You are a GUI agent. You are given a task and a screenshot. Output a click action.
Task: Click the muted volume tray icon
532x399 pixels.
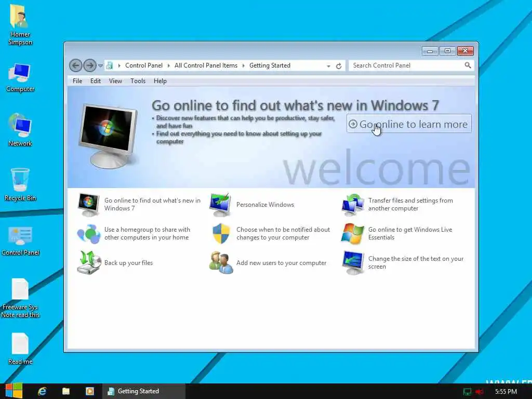[480, 392]
